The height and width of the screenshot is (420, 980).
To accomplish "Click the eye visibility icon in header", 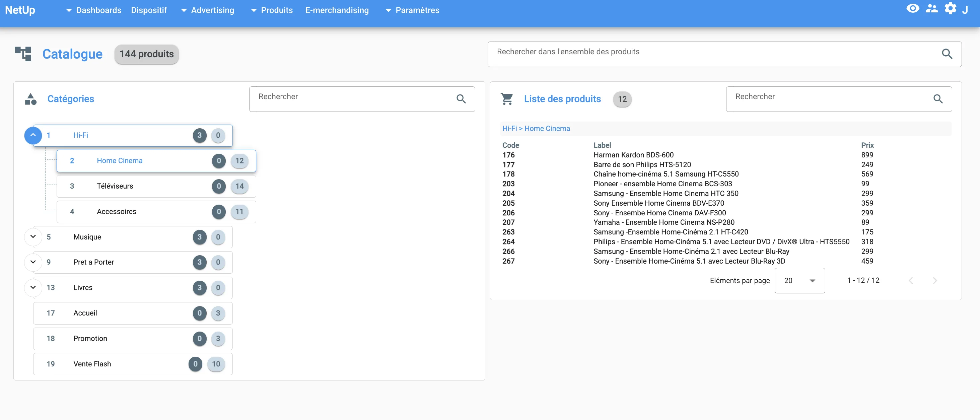I will pyautogui.click(x=912, y=9).
